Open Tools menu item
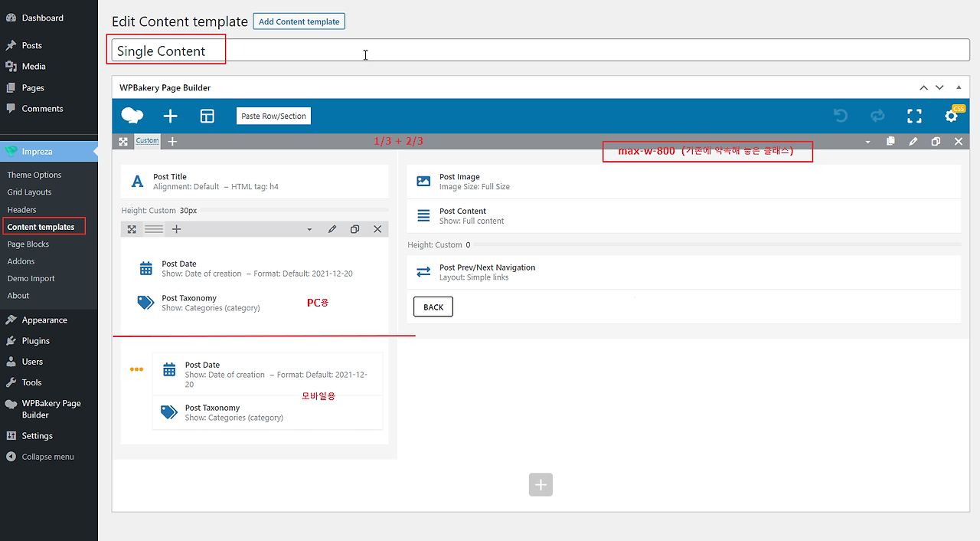This screenshot has height=541, width=980. pyautogui.click(x=49, y=382)
